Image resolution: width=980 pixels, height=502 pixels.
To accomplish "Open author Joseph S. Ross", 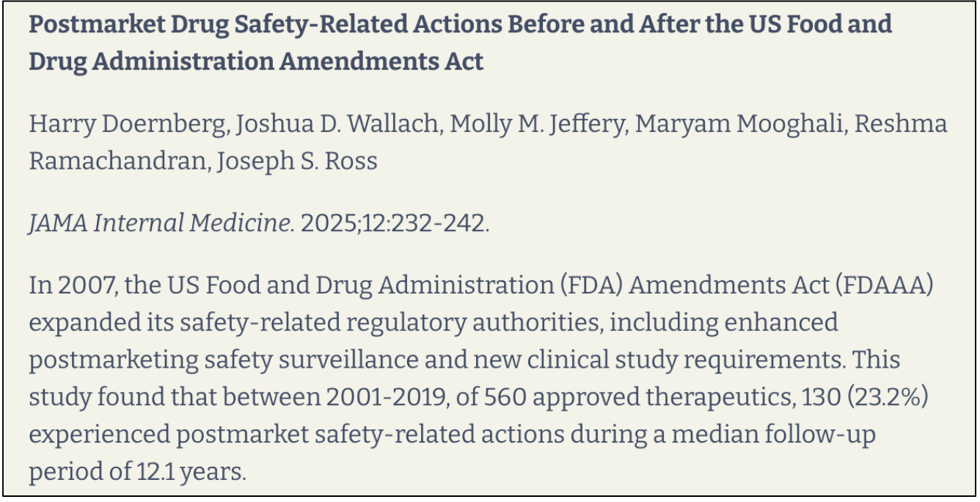I will pyautogui.click(x=297, y=161).
